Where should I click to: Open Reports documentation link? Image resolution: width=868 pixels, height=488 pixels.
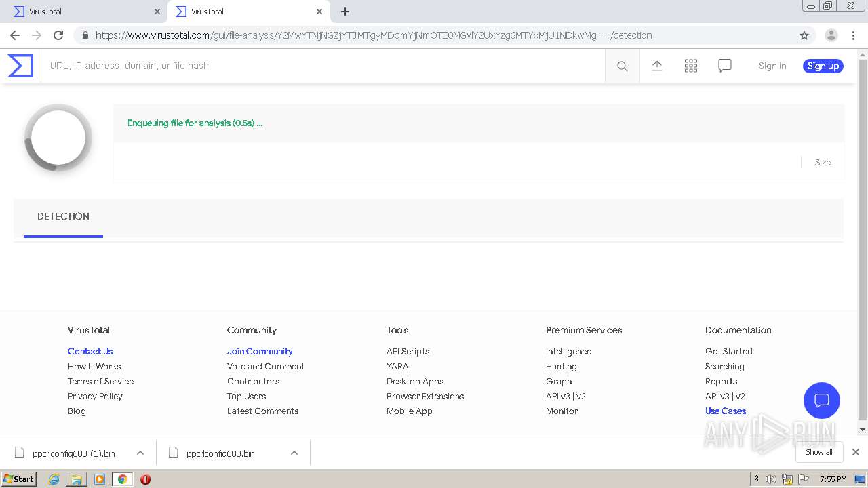click(x=721, y=381)
